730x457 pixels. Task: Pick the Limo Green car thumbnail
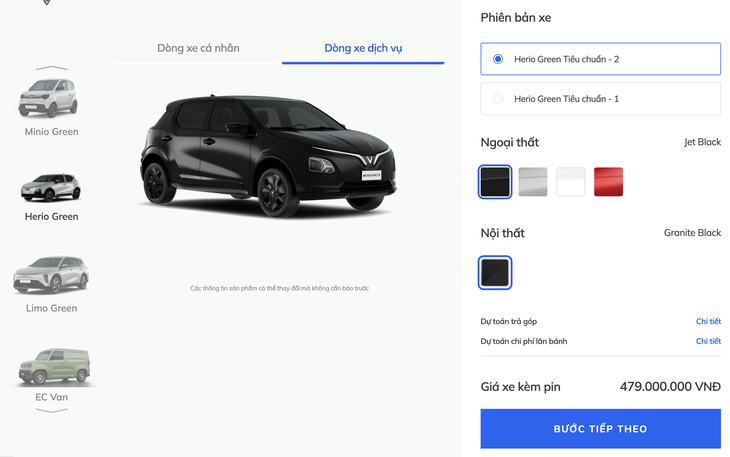coord(51,275)
